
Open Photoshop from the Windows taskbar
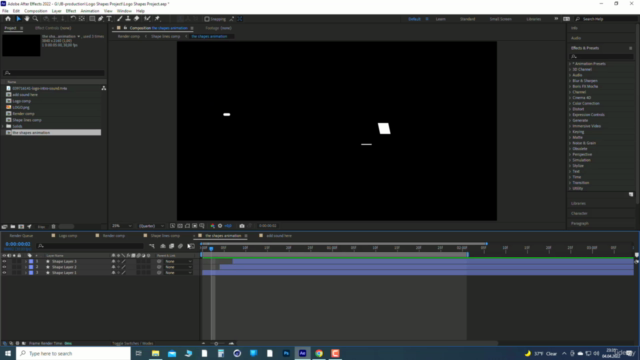pyautogui.click(x=286, y=353)
